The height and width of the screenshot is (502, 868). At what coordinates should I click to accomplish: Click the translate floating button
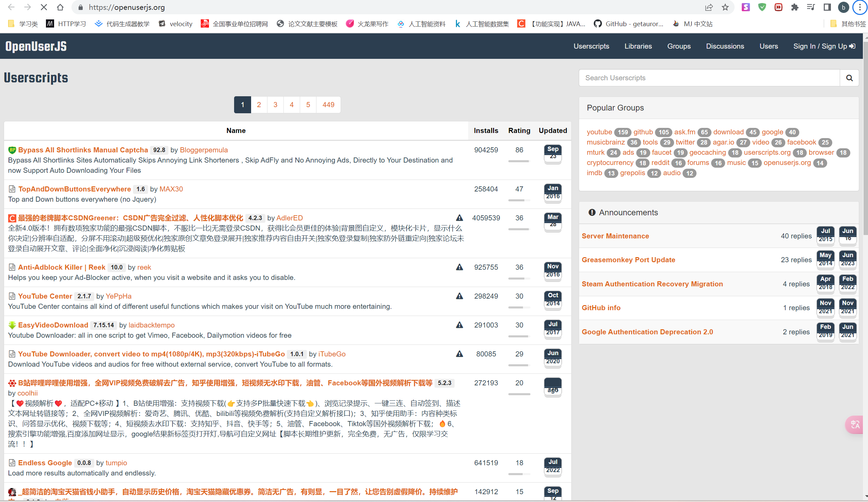tap(855, 424)
